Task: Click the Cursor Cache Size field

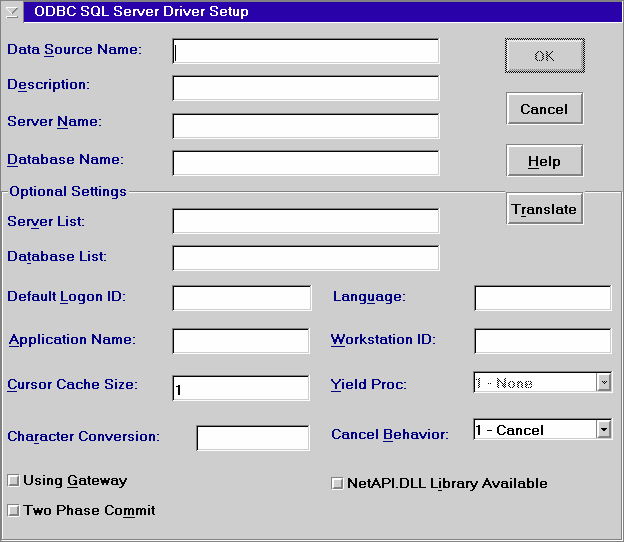Action: 241,388
